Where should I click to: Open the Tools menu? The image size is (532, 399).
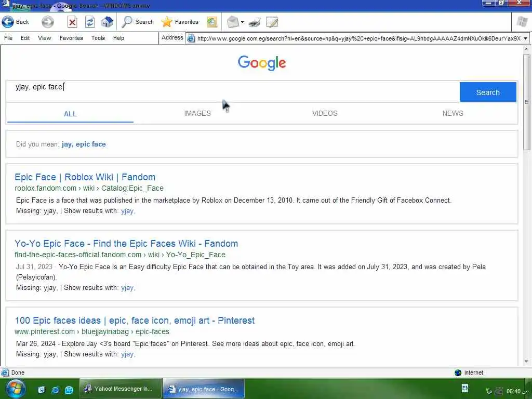pos(98,38)
